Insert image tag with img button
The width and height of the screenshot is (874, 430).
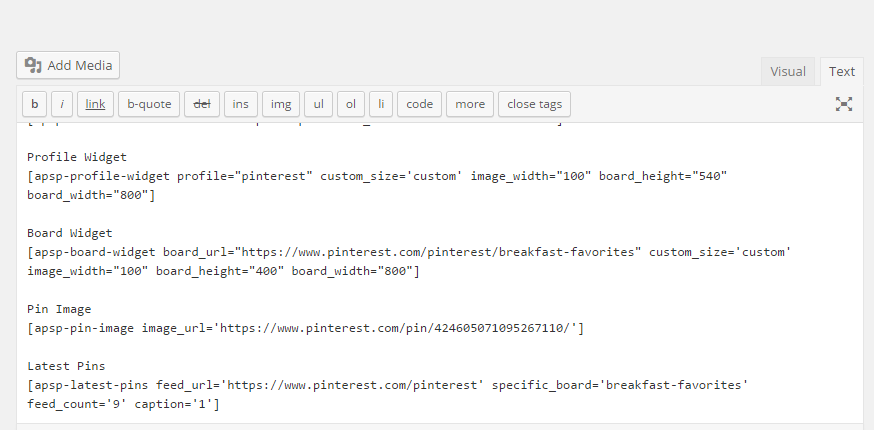[x=281, y=104]
